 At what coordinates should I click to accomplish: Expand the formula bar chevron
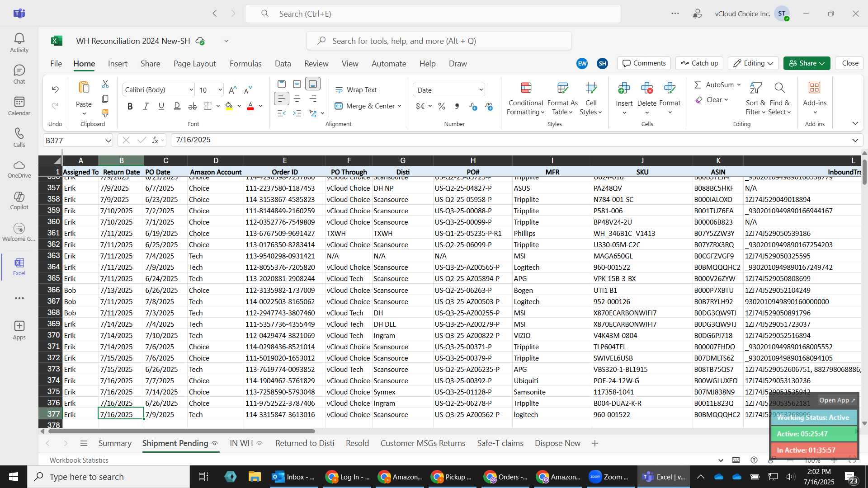click(855, 140)
